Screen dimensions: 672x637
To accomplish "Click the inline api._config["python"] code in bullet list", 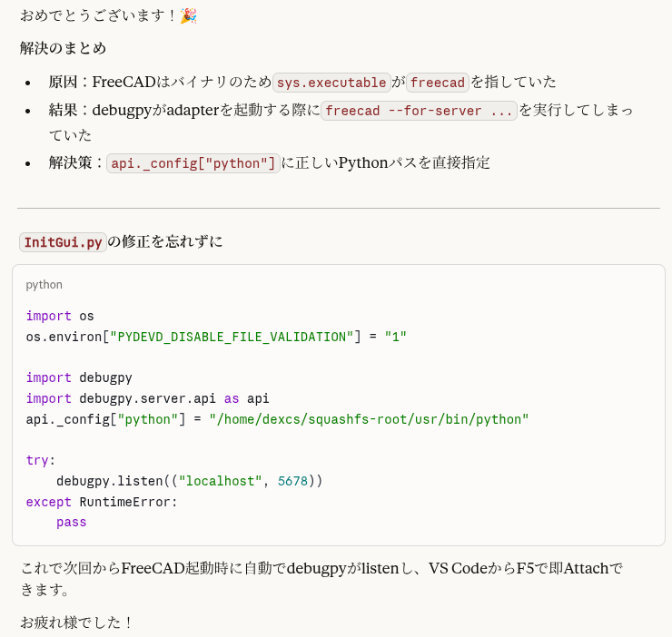I will click(x=193, y=163).
